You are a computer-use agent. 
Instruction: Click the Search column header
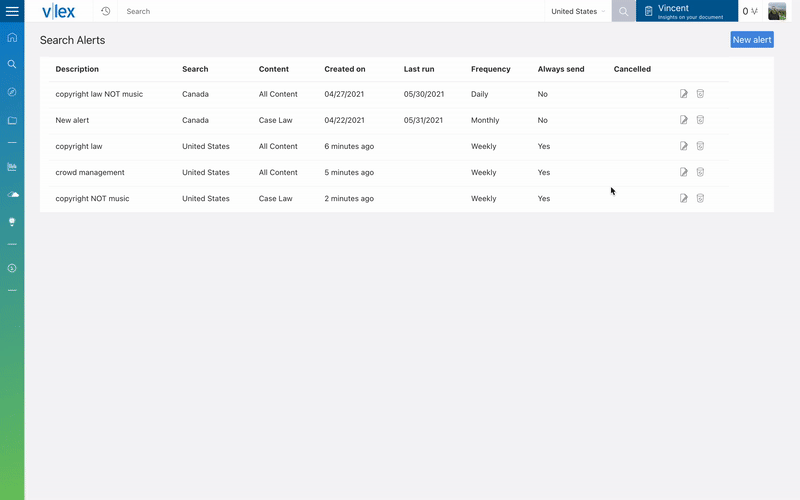(x=195, y=69)
